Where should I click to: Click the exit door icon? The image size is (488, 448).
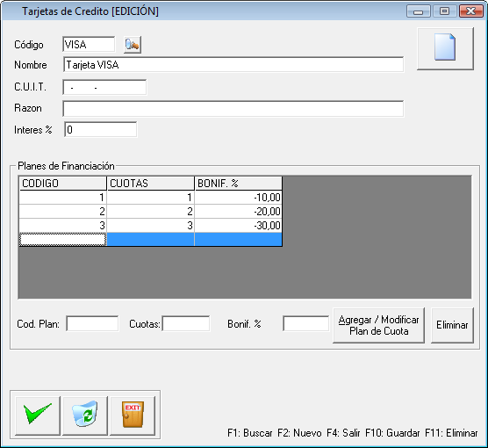coord(133,415)
